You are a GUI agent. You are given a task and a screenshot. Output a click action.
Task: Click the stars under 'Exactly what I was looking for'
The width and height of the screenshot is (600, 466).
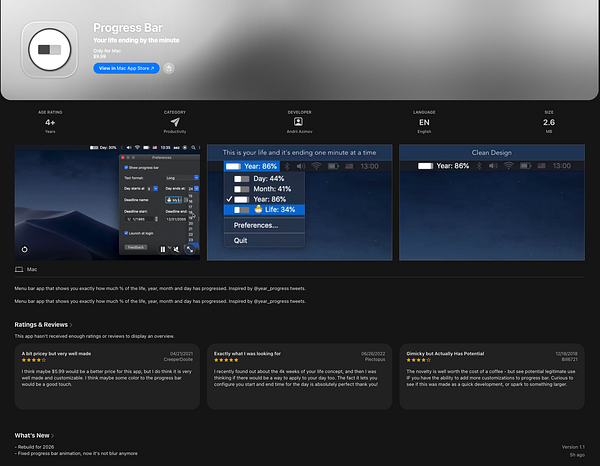(x=226, y=360)
